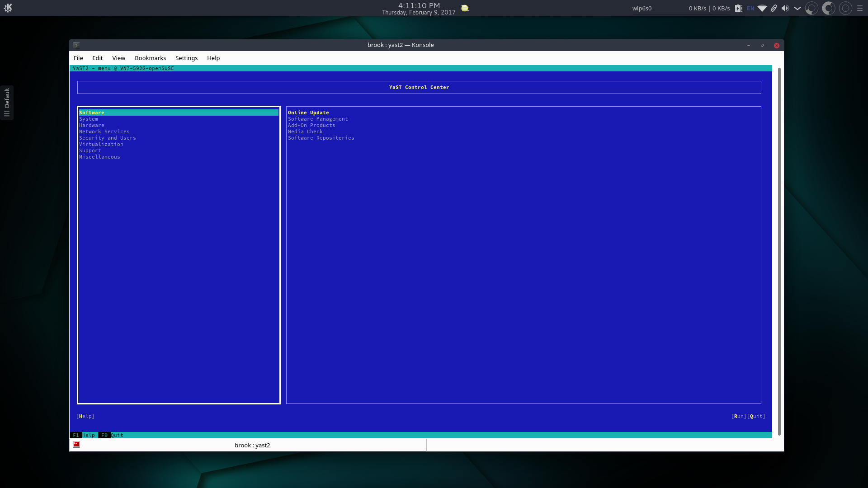Click the YaST Control Center heading
This screenshot has height=488, width=868.
click(419, 87)
